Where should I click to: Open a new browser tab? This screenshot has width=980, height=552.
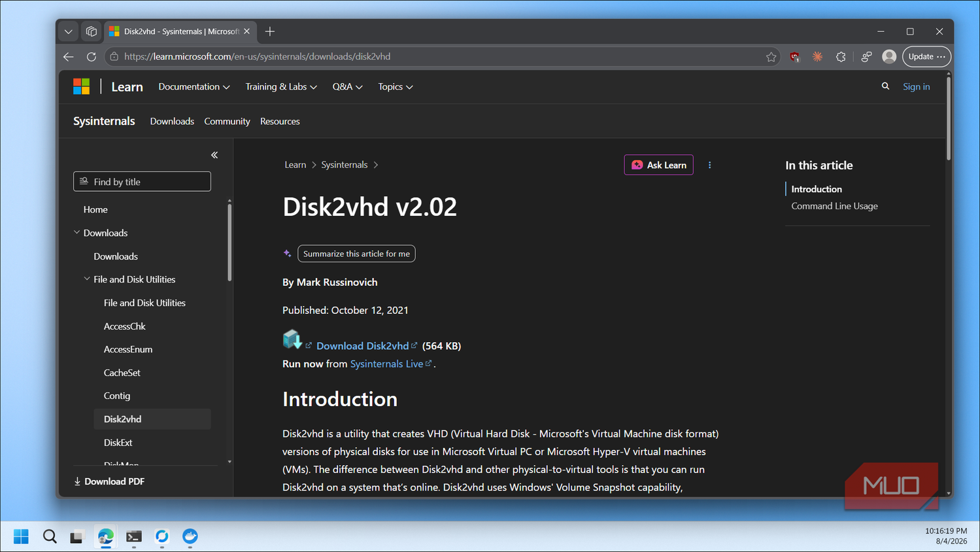pos(270,31)
